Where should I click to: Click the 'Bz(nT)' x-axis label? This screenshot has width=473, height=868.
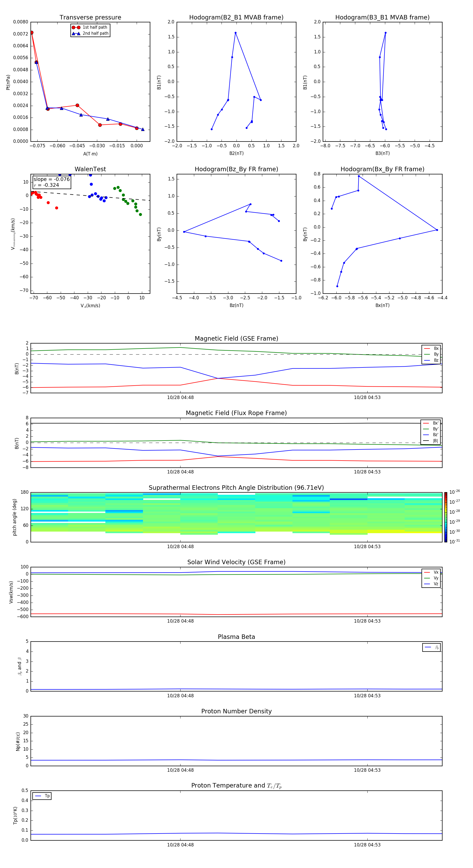[236, 306]
